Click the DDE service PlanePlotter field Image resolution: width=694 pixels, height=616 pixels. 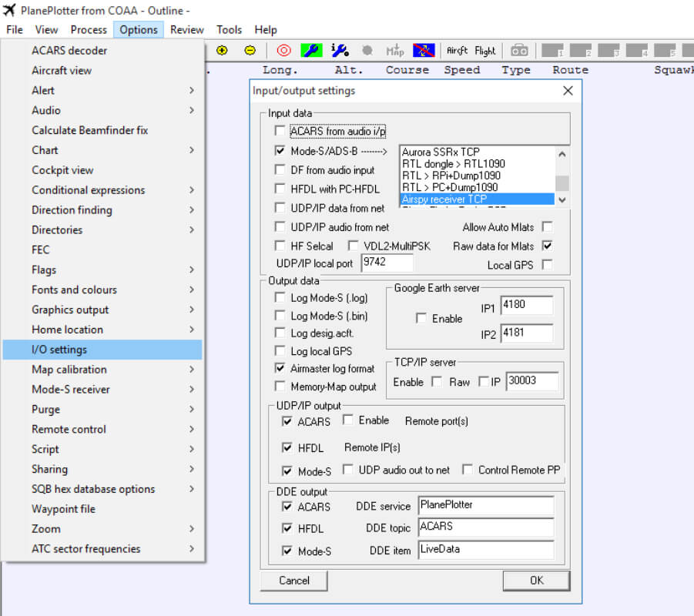486,505
